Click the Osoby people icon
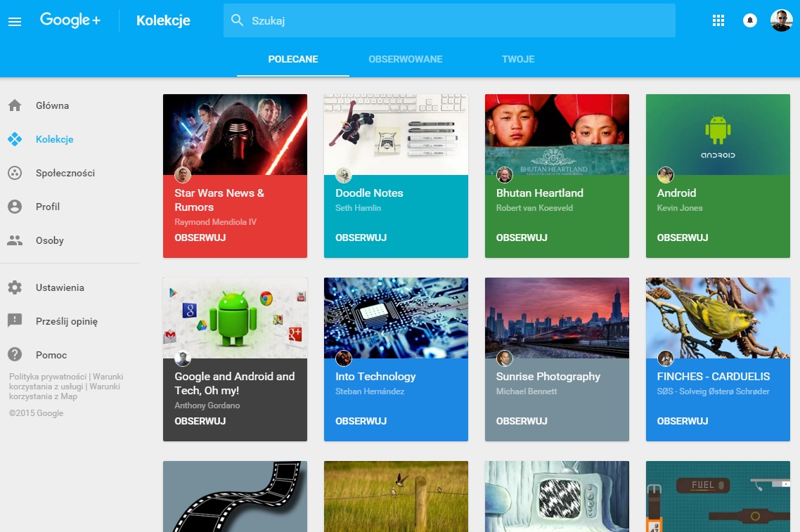The image size is (800, 532). click(15, 240)
